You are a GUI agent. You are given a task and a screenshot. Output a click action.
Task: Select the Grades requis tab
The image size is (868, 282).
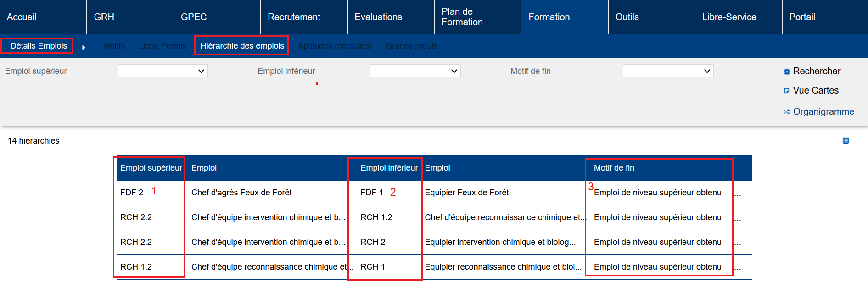coord(411,46)
